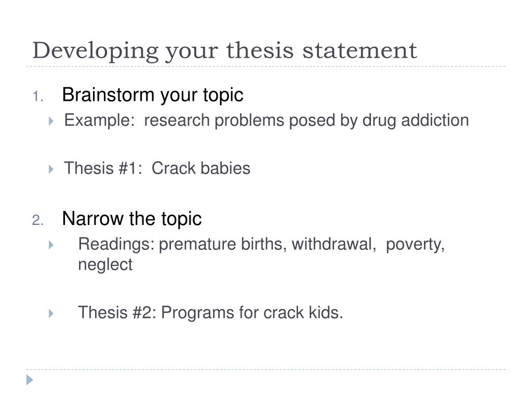This screenshot has height=399, width=532.
Task: Click the phrase 'research problems posed by drug addiction'
Action: pyautogui.click(x=307, y=121)
